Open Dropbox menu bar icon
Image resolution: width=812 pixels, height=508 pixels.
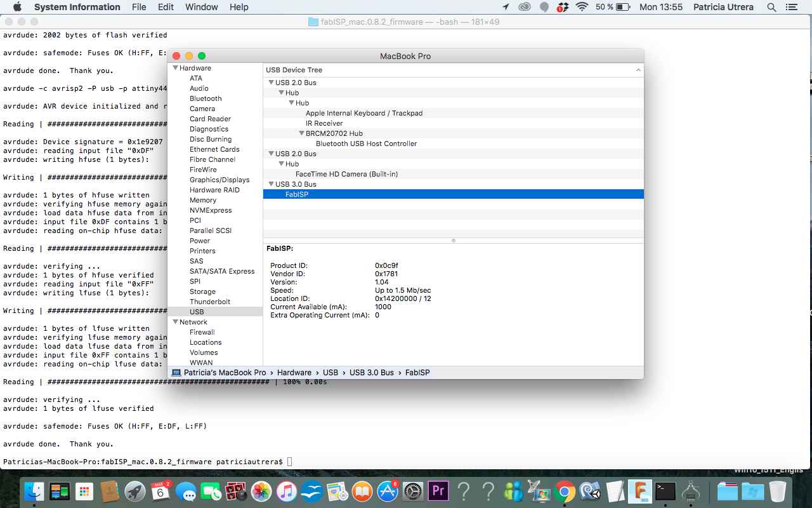tap(563, 7)
